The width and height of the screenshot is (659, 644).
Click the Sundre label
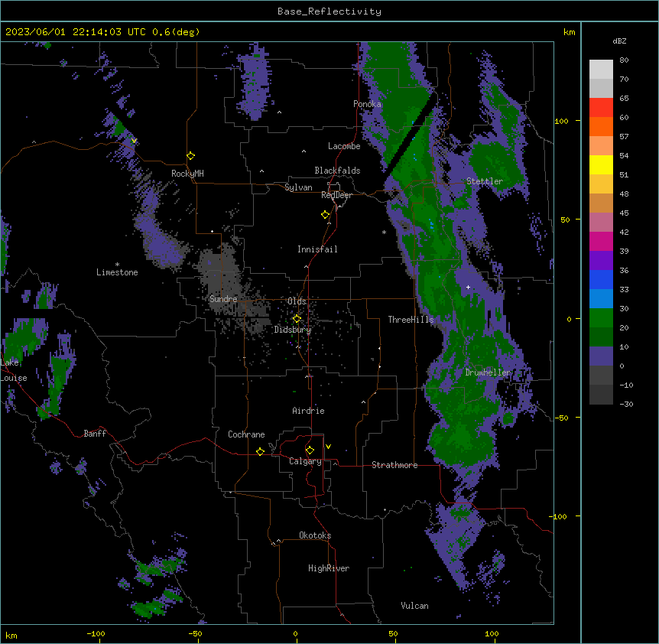click(x=223, y=299)
